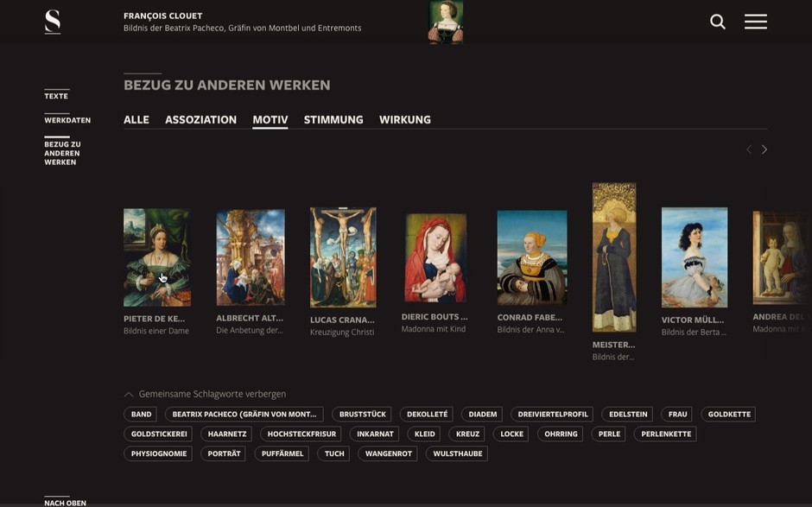Screen dimensions: 812x507
Task: Go to previous works with left arrow
Action: tap(749, 149)
